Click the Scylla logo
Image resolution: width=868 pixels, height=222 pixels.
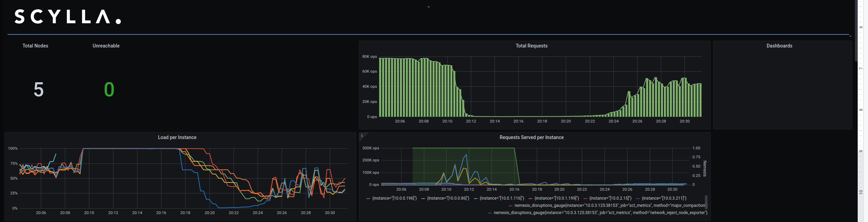click(68, 17)
